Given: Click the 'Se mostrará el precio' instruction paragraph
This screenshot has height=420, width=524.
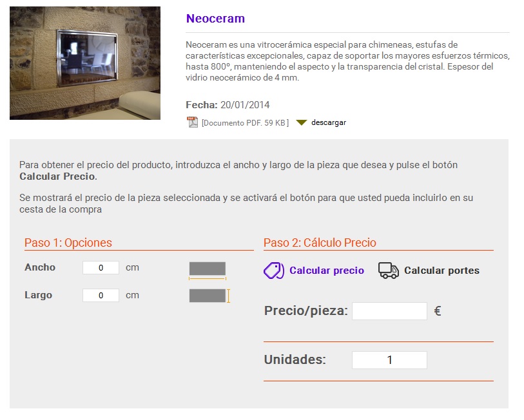Looking at the screenshot, I should coord(246,204).
